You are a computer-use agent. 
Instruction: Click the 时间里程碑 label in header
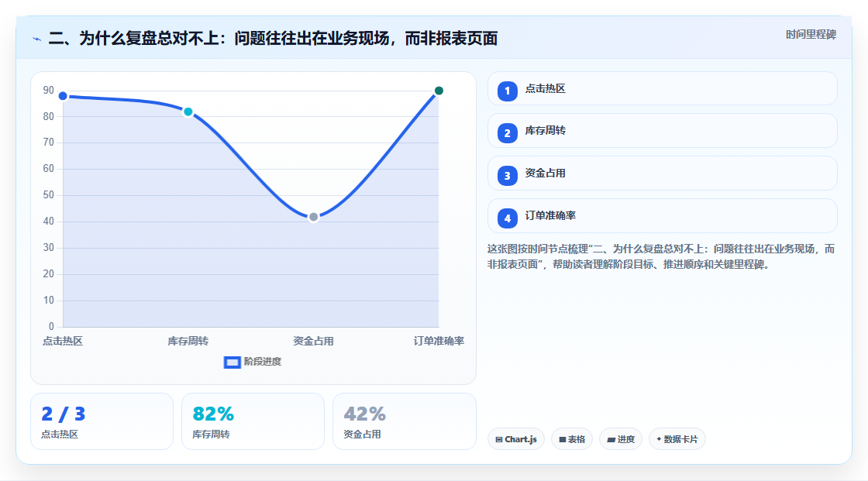[811, 34]
